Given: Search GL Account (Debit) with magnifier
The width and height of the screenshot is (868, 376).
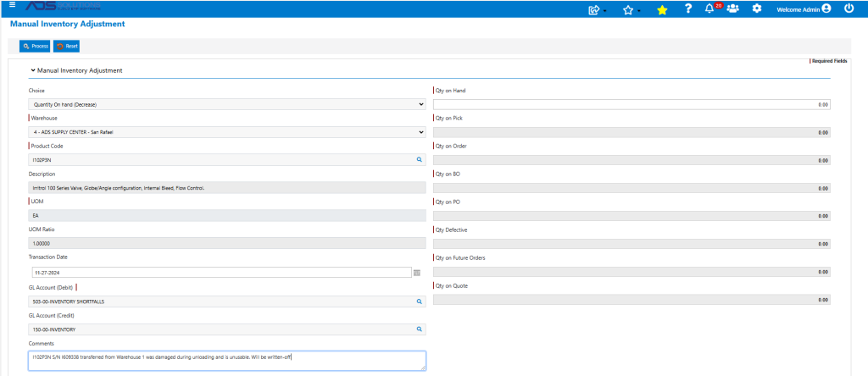Looking at the screenshot, I should pyautogui.click(x=420, y=301).
